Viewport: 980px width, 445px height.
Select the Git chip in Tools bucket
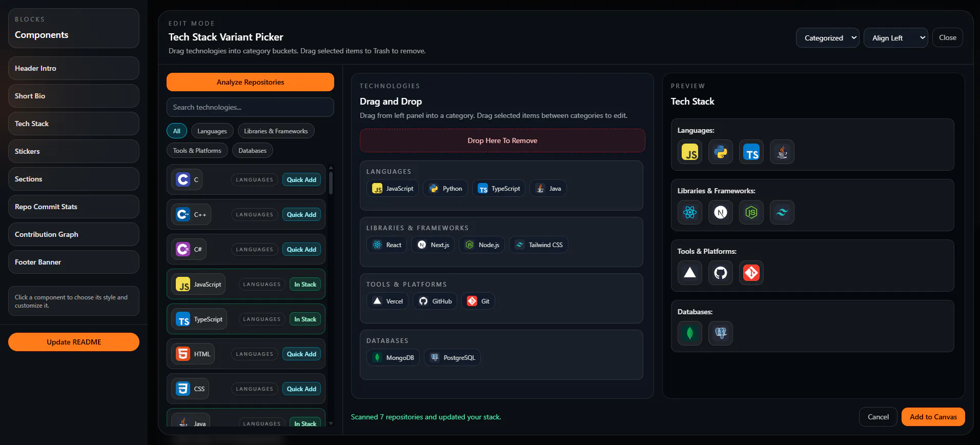point(478,301)
